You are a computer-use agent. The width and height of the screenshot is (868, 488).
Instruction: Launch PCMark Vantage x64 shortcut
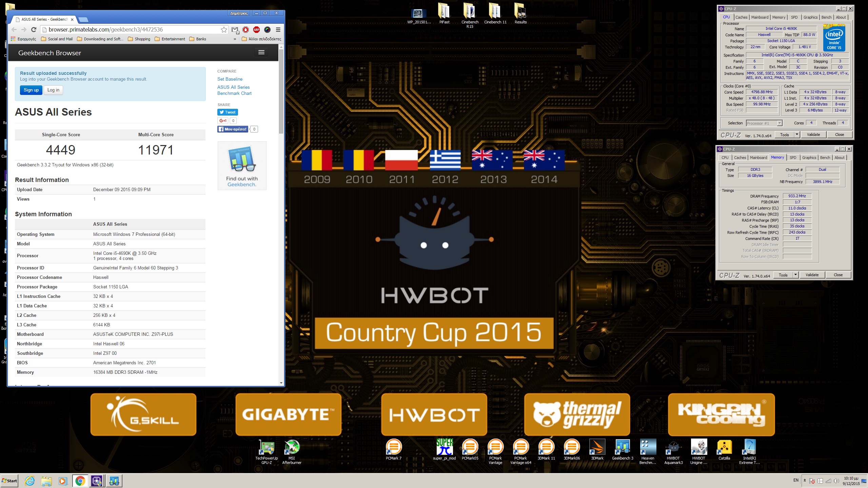pos(521,452)
